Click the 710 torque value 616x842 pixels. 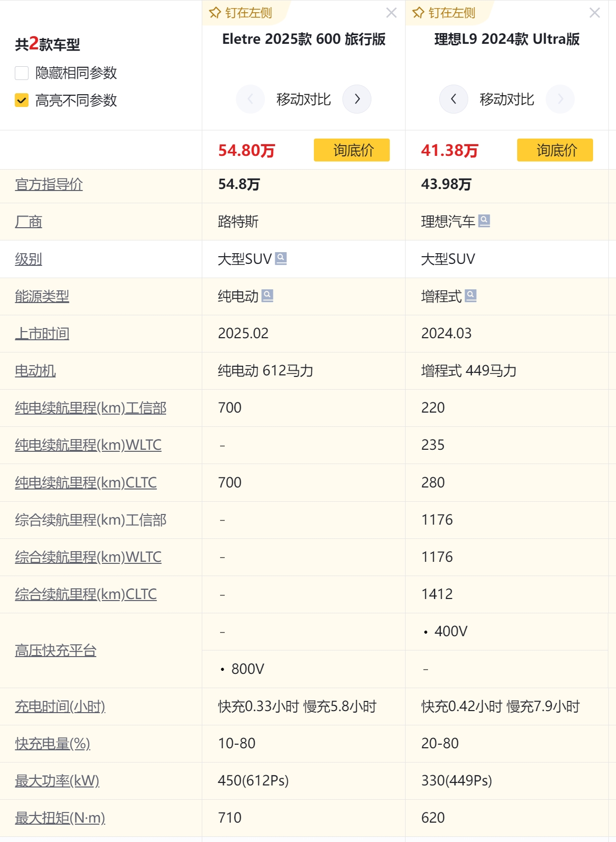229,818
